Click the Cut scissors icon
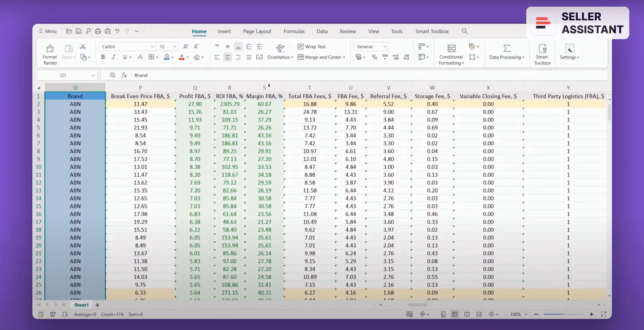 coord(83,47)
